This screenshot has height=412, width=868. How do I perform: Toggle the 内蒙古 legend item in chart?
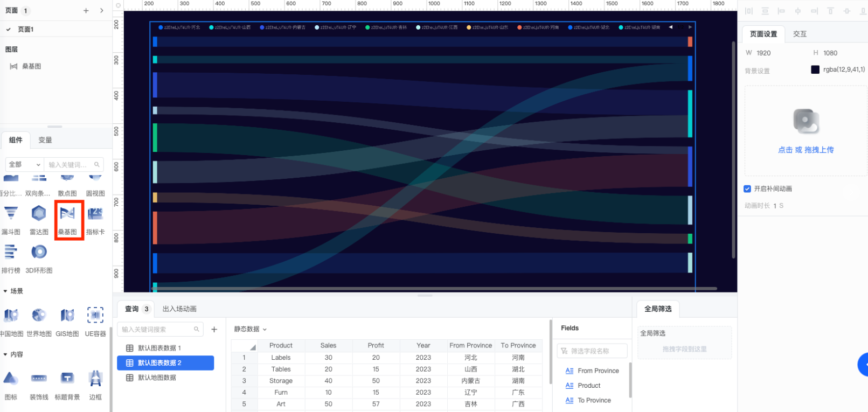[283, 27]
